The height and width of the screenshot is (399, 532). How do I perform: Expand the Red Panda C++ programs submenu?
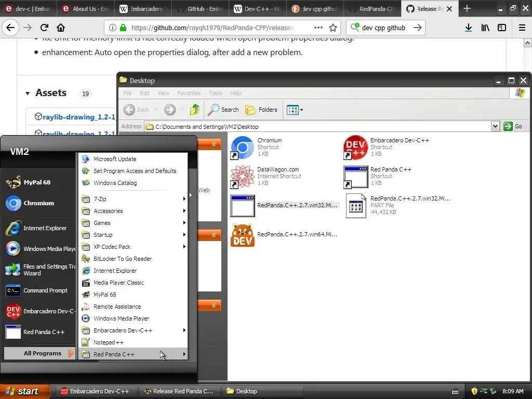pos(134,354)
